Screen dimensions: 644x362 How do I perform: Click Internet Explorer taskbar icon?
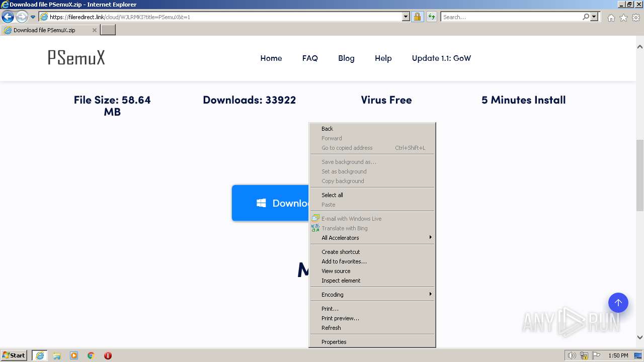click(40, 355)
